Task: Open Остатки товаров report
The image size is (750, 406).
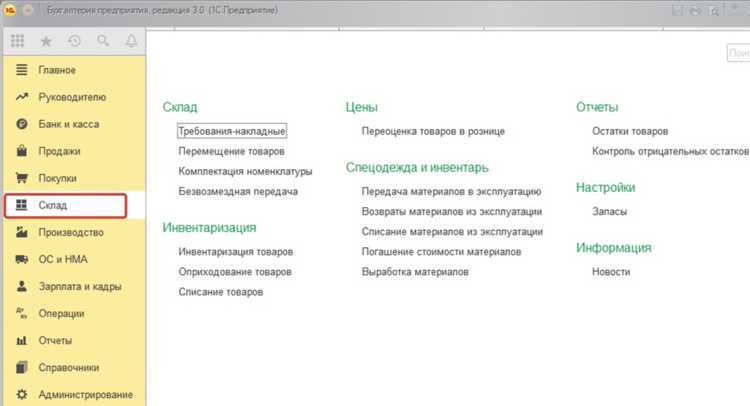Action: 630,131
